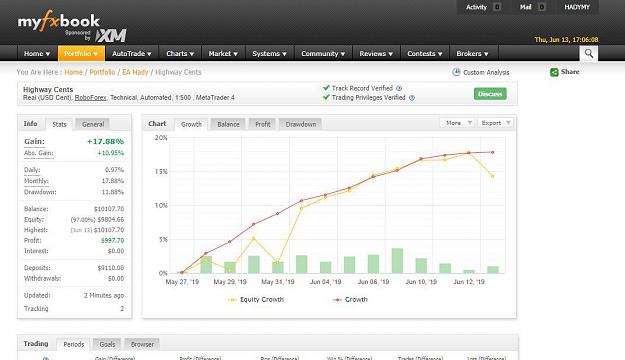
Task: Open the Systems dropdown menu
Action: click(269, 53)
